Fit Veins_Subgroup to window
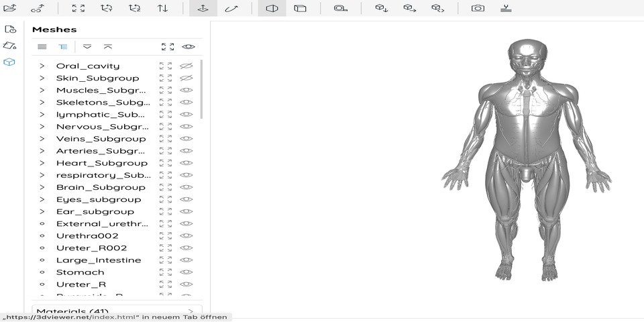Viewport: 644px width, 322px height. coord(166,139)
